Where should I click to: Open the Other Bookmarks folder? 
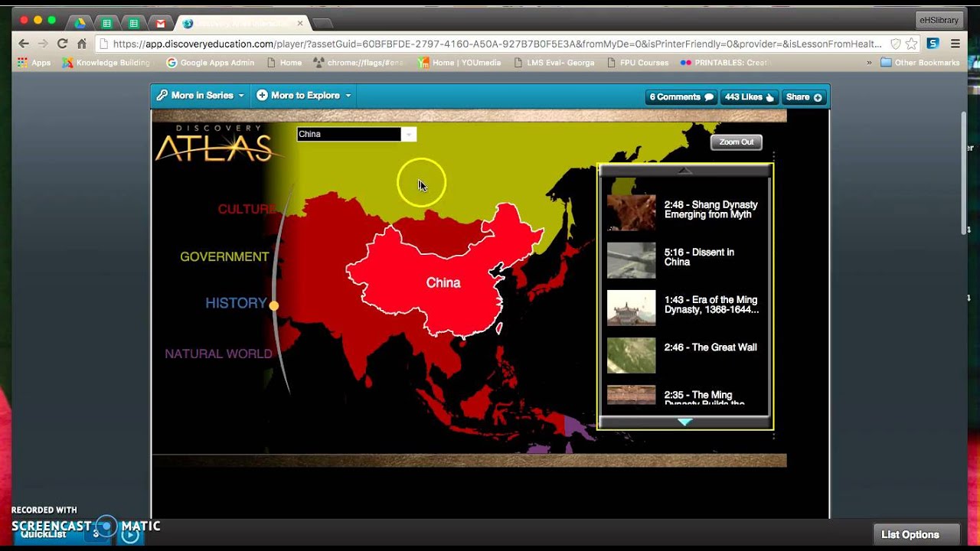click(920, 63)
